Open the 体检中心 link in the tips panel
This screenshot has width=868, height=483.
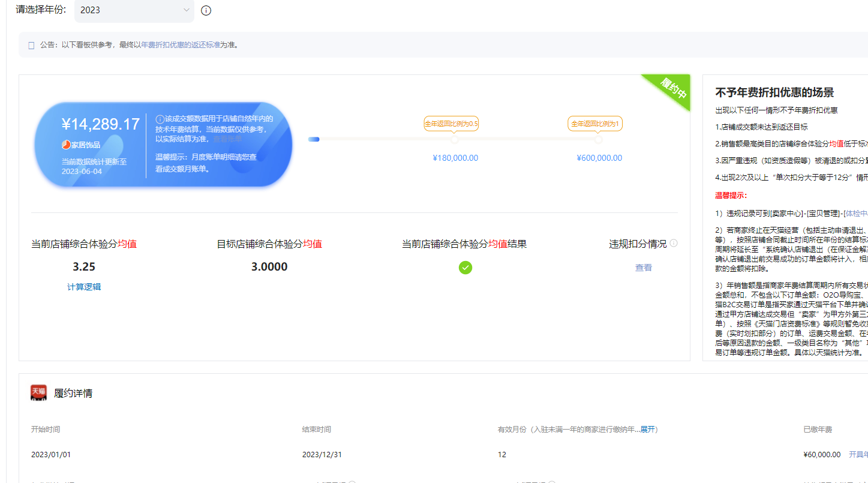click(x=857, y=213)
